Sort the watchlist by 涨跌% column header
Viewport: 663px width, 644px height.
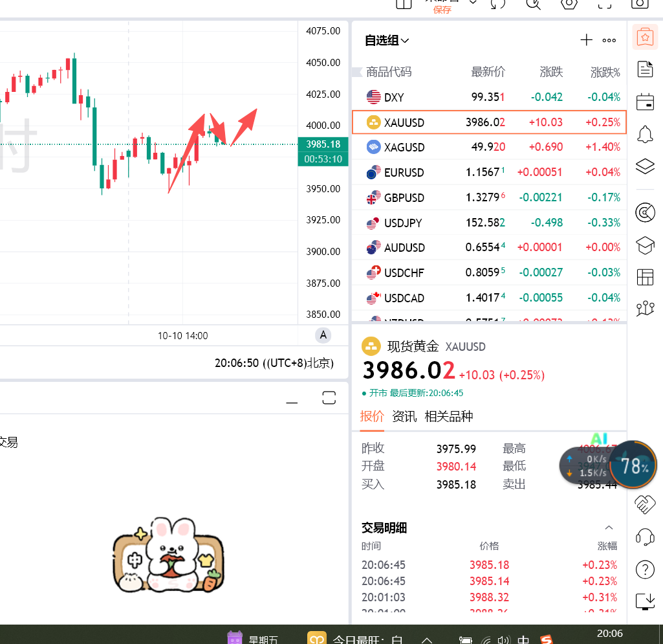coord(605,72)
